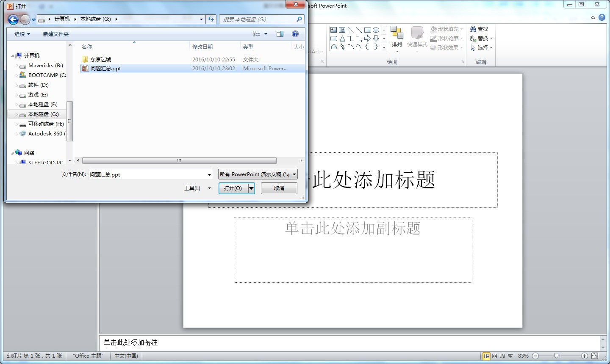The image size is (610, 364).
Task: Collapse the 计算机 tree node
Action: [x=12, y=56]
